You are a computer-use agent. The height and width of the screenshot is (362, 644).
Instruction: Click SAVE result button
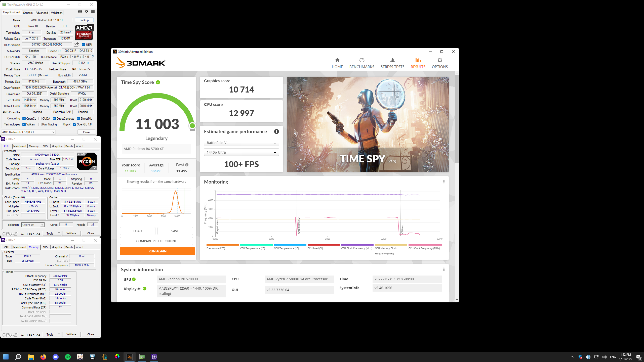click(175, 231)
